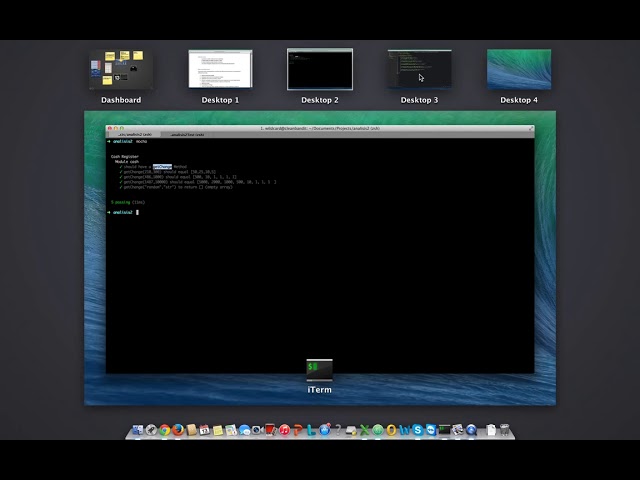The height and width of the screenshot is (480, 640).
Task: Select the iTerm window icon badge
Action: (x=320, y=370)
